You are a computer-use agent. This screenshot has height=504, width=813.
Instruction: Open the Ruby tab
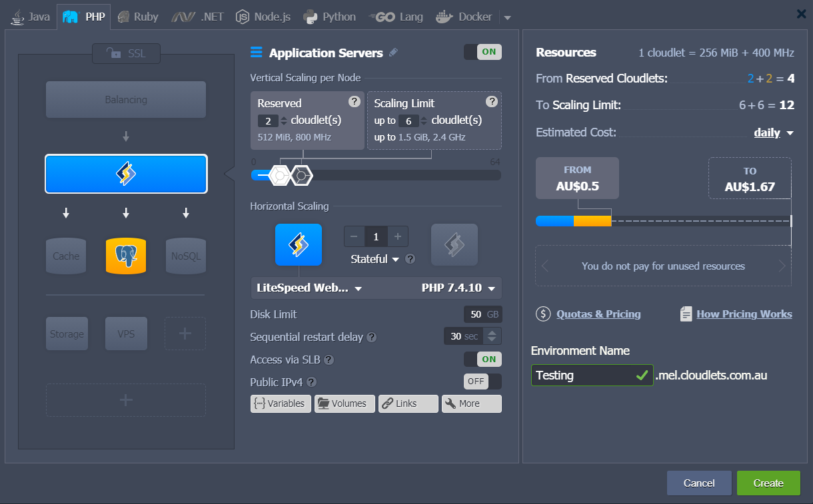click(138, 17)
